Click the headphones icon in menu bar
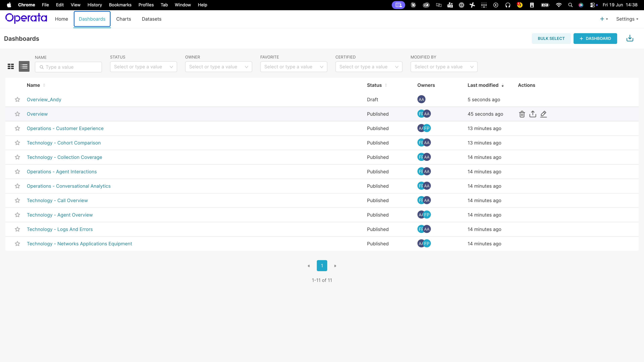This screenshot has height=362, width=644. pyautogui.click(x=507, y=5)
